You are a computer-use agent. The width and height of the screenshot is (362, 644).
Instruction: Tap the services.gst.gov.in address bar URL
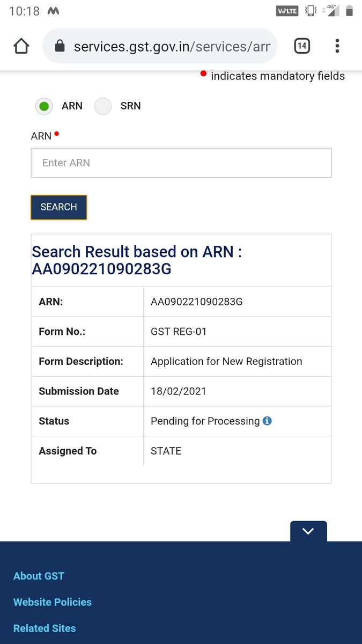(x=172, y=47)
